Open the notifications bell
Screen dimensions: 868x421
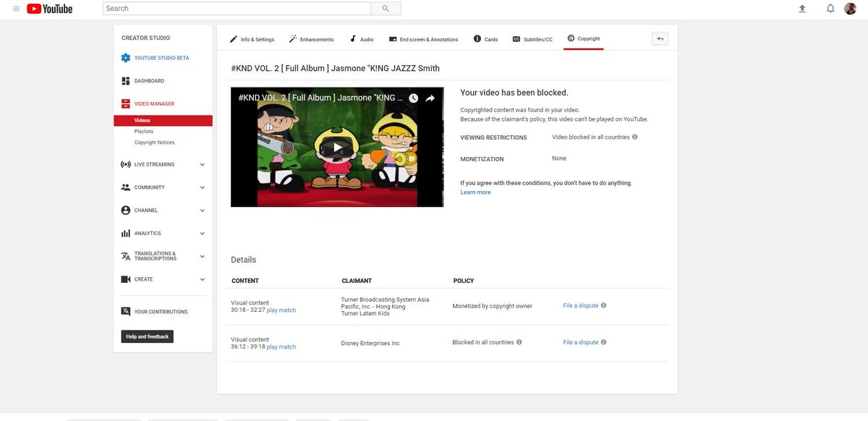[830, 9]
